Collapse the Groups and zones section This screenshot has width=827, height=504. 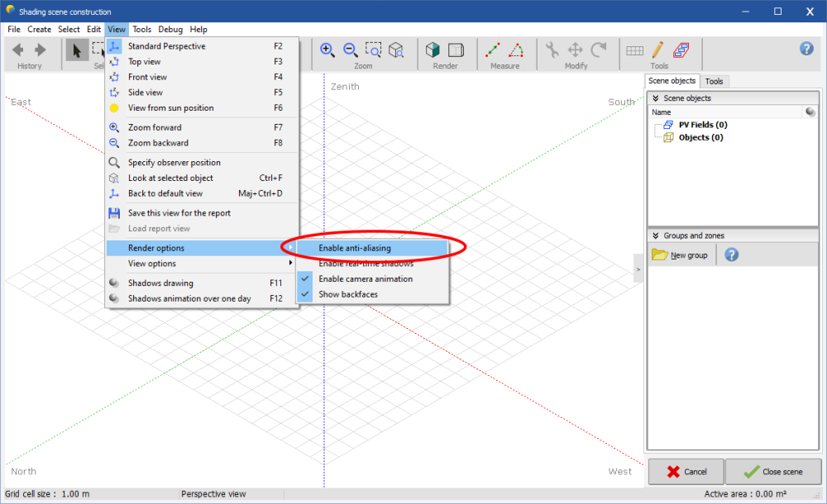(654, 235)
